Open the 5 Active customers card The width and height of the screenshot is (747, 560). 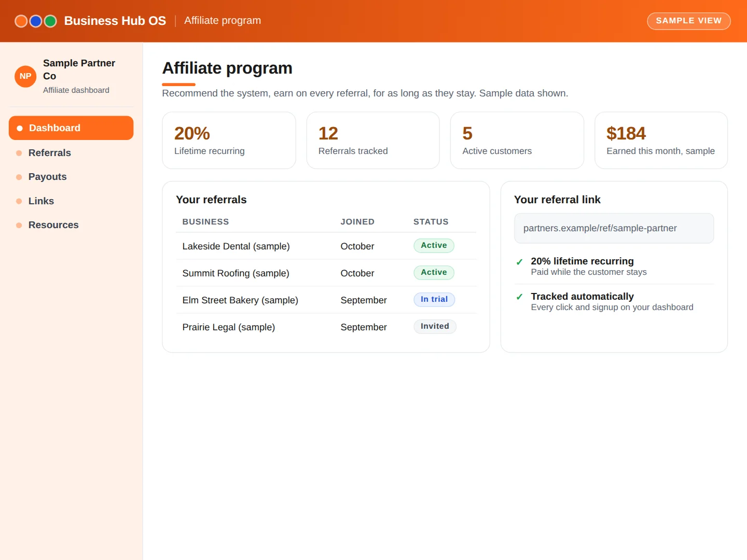pyautogui.click(x=517, y=141)
